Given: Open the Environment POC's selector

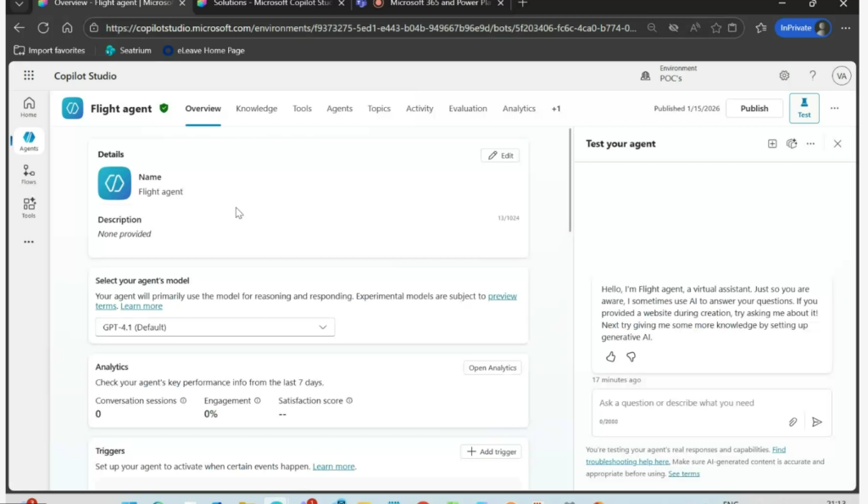Looking at the screenshot, I should coord(670,76).
